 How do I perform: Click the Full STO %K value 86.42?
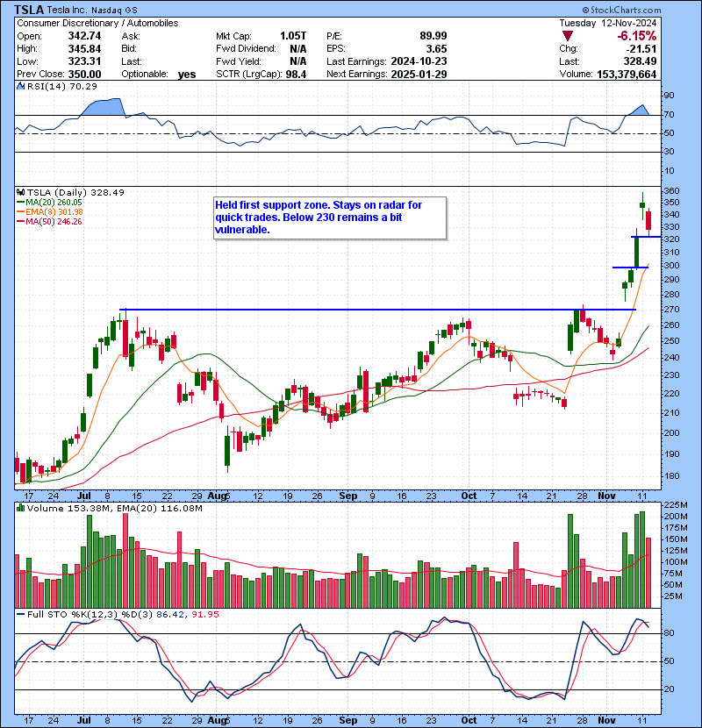170,614
